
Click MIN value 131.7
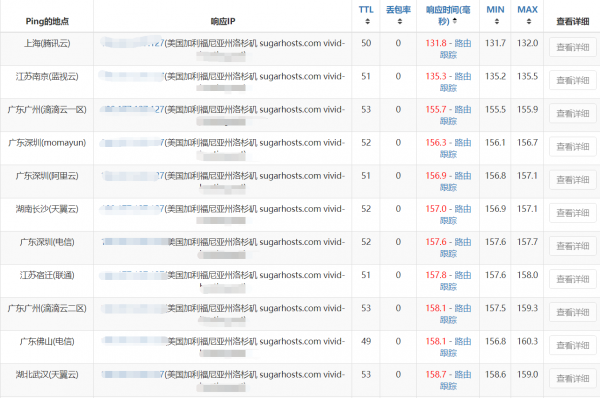tap(495, 43)
